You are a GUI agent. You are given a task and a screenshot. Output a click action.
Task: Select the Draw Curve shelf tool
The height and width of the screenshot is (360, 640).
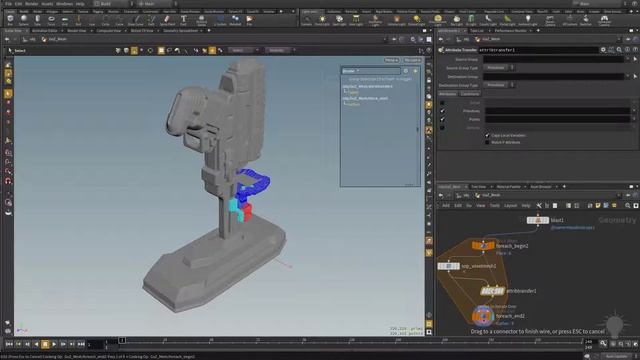click(136, 20)
